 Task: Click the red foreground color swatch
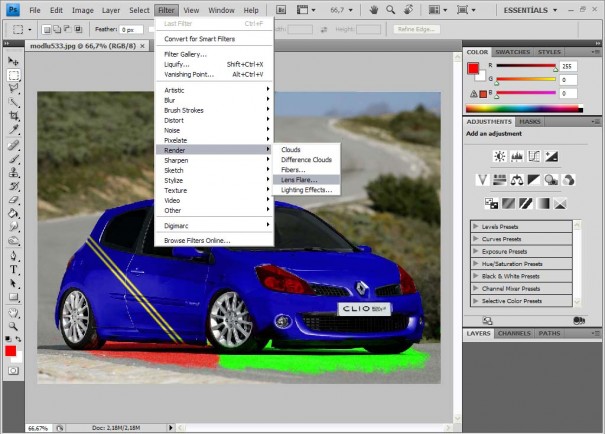pos(10,351)
